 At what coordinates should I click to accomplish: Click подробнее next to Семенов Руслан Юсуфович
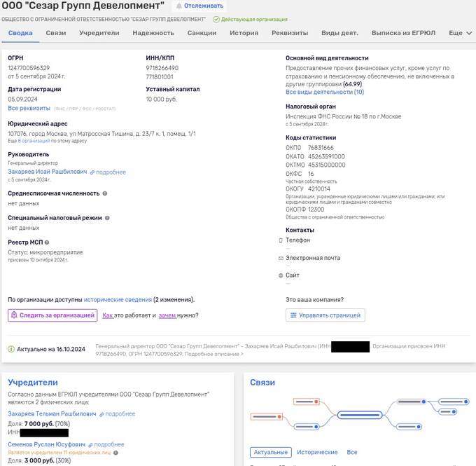click(x=109, y=445)
